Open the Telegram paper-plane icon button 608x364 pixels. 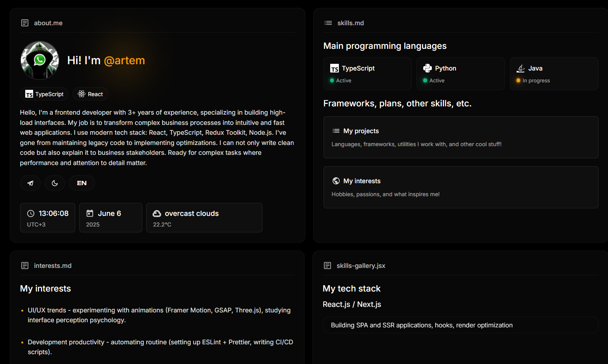coord(30,183)
